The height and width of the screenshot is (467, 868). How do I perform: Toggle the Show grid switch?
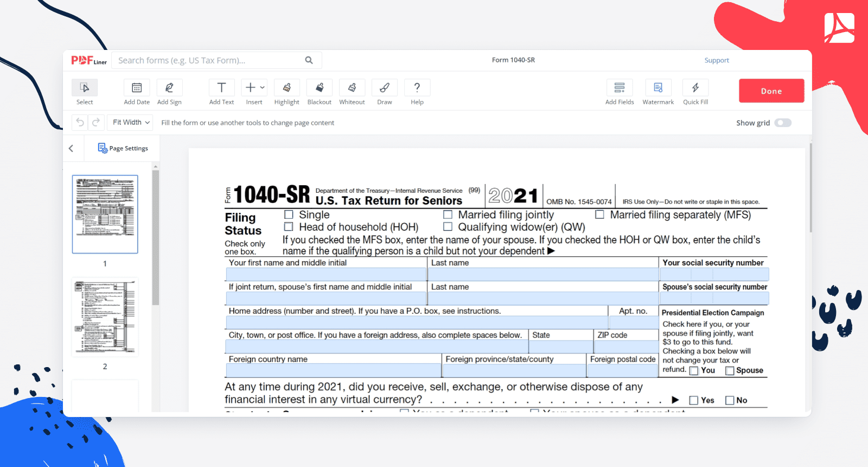pyautogui.click(x=783, y=123)
